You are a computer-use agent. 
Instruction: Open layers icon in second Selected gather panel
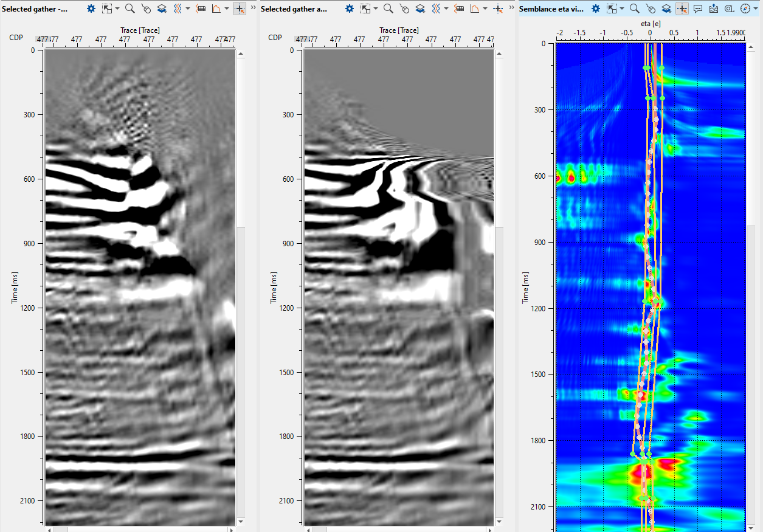point(420,9)
